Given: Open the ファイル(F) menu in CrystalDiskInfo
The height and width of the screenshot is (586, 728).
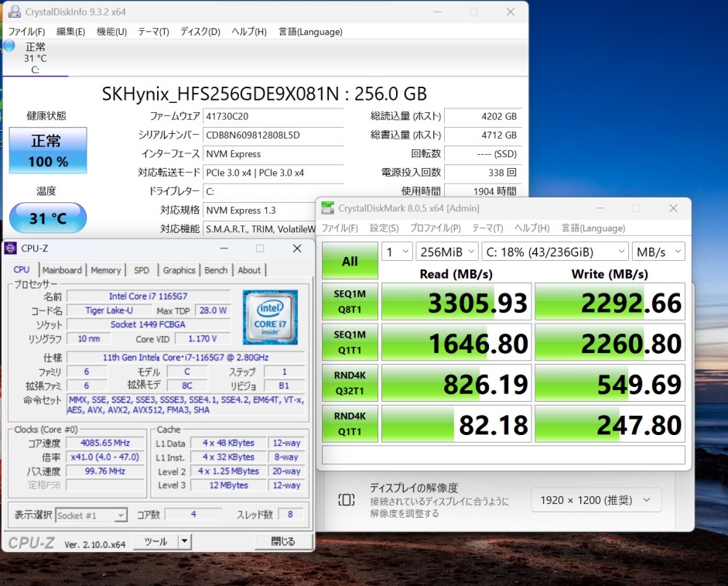Looking at the screenshot, I should point(26,32).
